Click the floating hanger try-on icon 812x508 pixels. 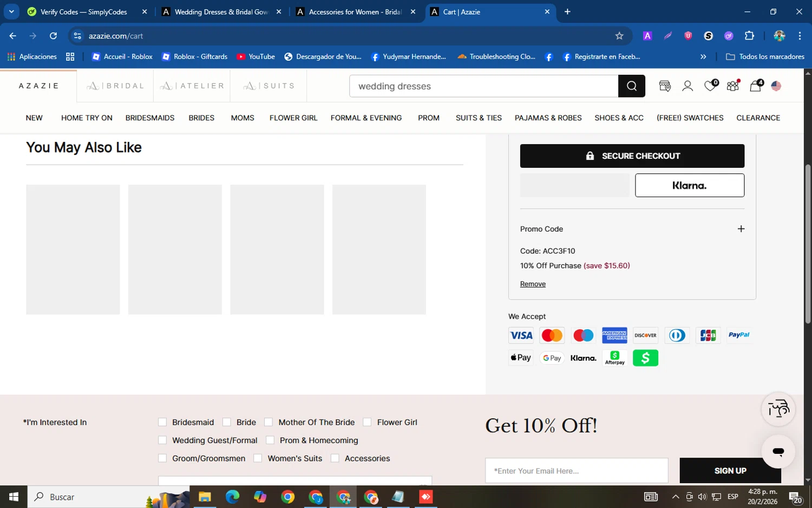[778, 409]
